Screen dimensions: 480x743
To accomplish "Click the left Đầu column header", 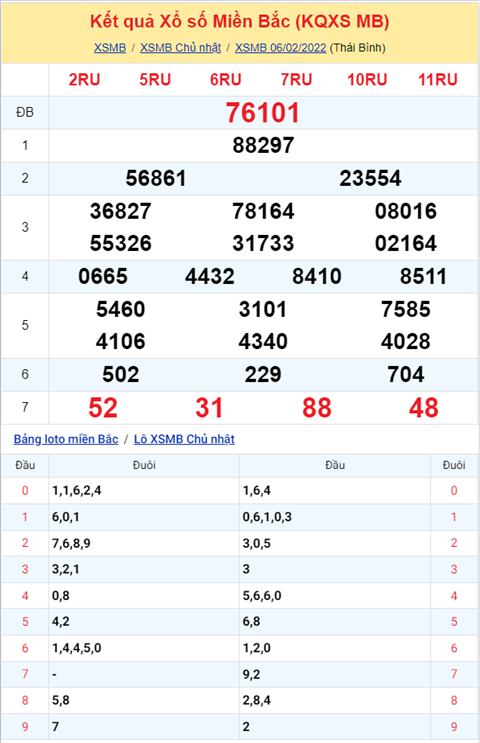I will point(25,465).
